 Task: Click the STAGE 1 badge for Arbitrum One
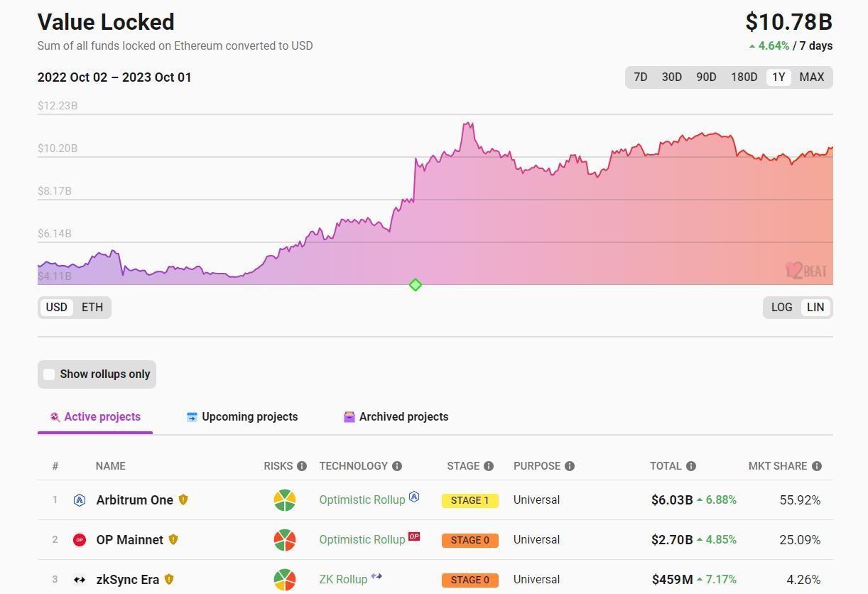click(470, 500)
